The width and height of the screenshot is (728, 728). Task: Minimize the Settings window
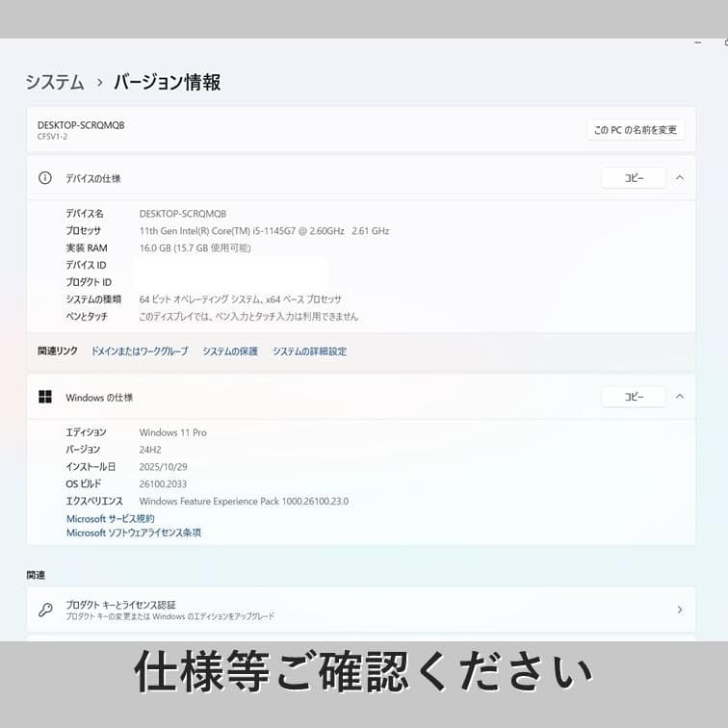pos(698,42)
